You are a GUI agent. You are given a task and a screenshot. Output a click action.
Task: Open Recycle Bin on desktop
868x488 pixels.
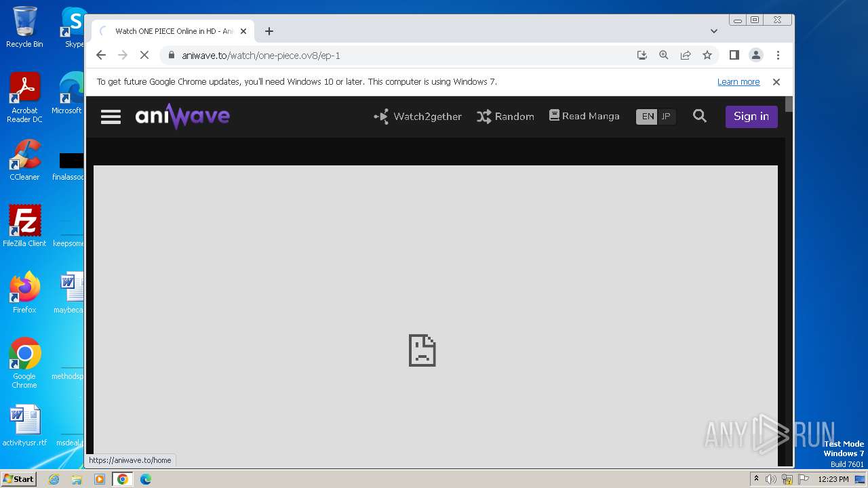pyautogui.click(x=24, y=28)
